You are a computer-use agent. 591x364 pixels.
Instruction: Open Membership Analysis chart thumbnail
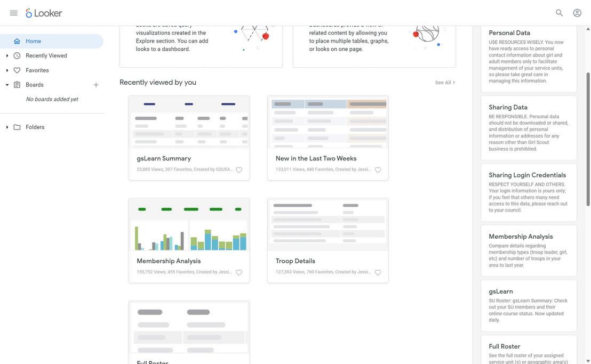(189, 224)
